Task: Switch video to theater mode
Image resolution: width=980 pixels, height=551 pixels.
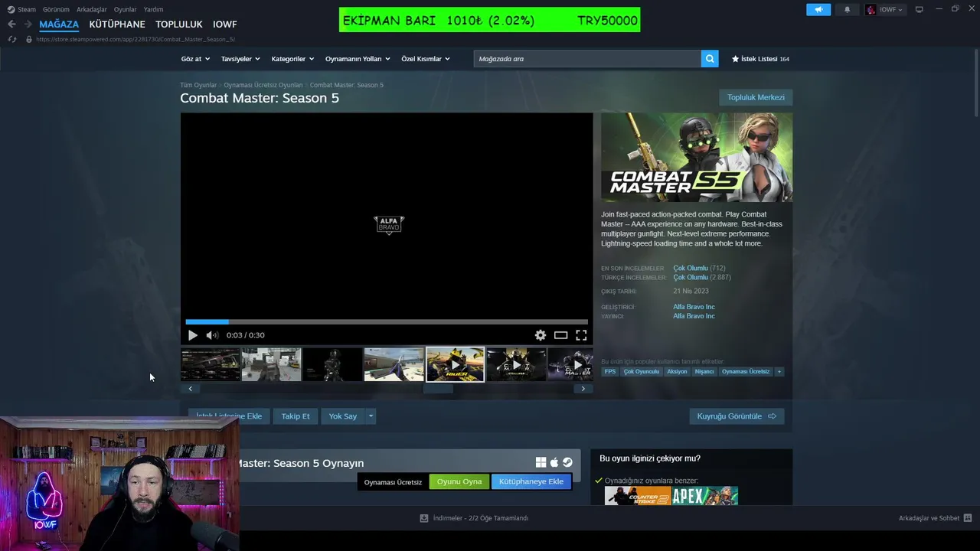Action: [x=561, y=335]
